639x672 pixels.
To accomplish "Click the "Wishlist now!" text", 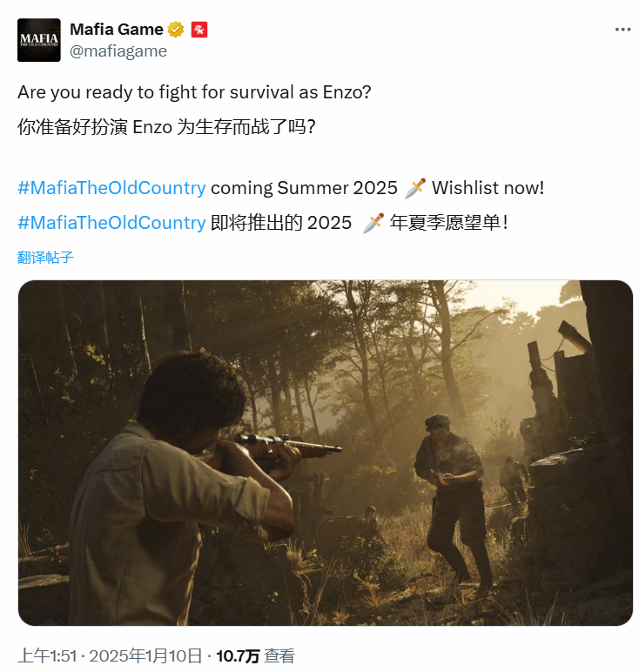I will [x=488, y=188].
